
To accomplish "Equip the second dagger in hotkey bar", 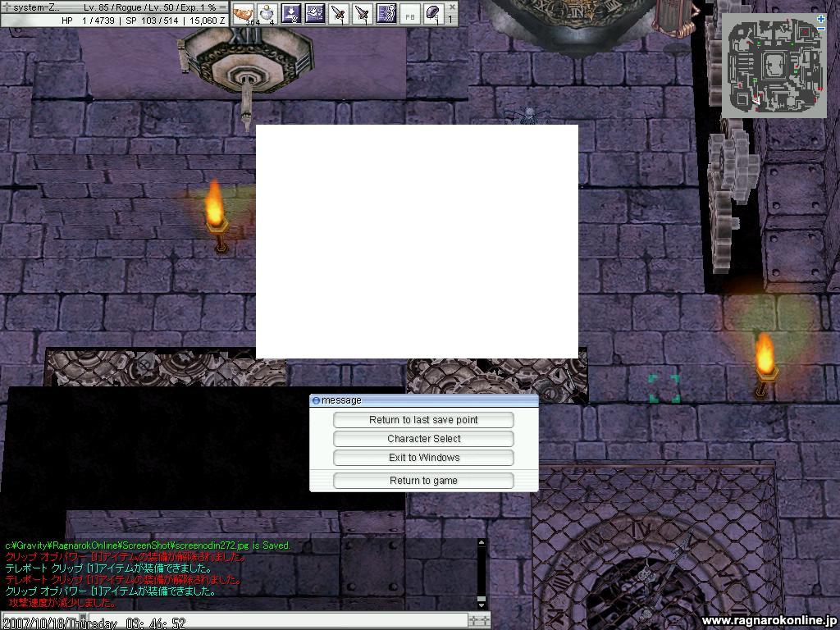I will [x=362, y=13].
